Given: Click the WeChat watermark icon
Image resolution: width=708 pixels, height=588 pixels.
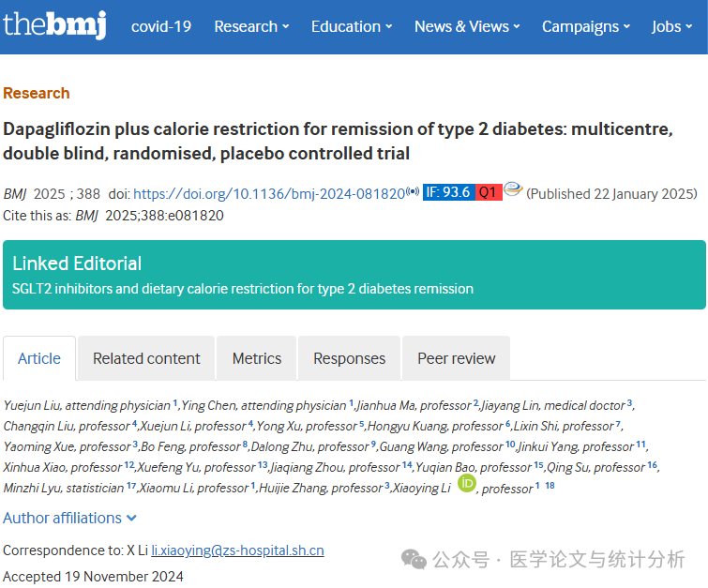Looking at the screenshot, I should [x=414, y=560].
